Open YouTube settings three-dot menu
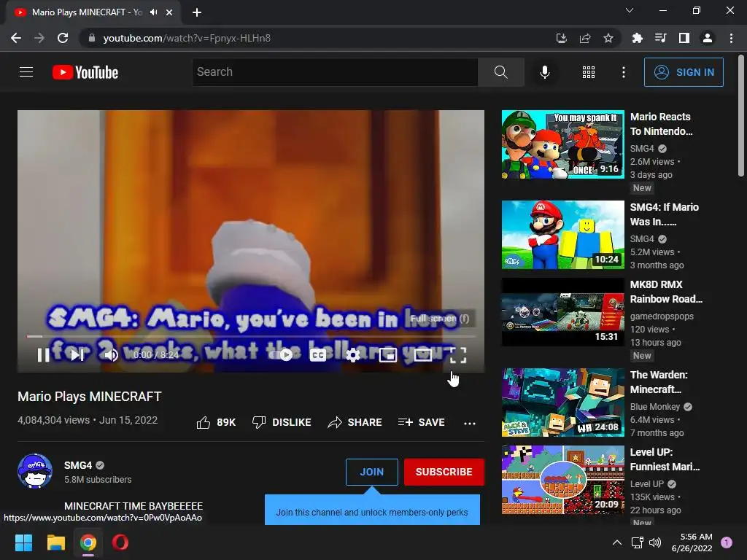Viewport: 747px width, 560px height. click(623, 72)
